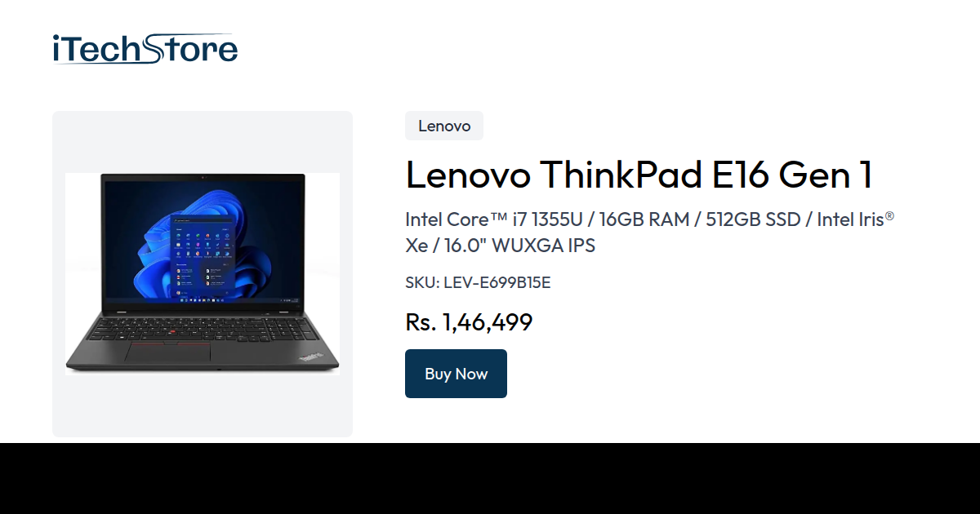Select the Lenovo brand badge
This screenshot has width=980, height=514.
[444, 126]
